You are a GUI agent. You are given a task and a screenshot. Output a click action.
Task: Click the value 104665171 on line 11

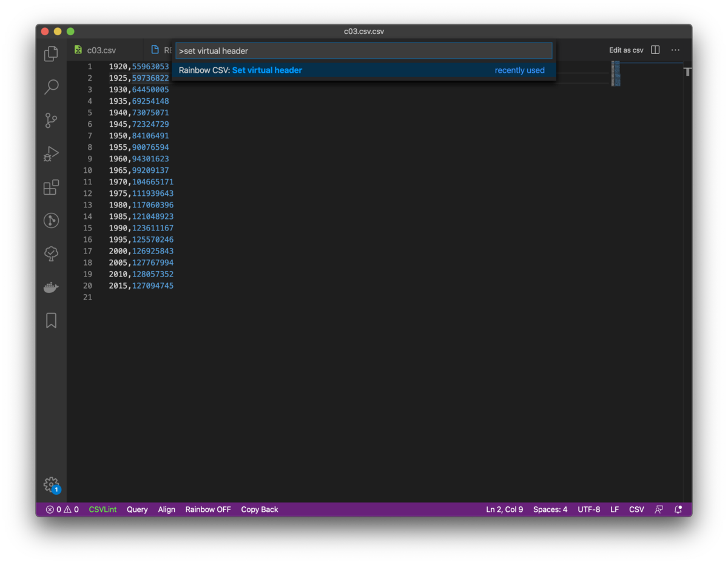coord(153,182)
